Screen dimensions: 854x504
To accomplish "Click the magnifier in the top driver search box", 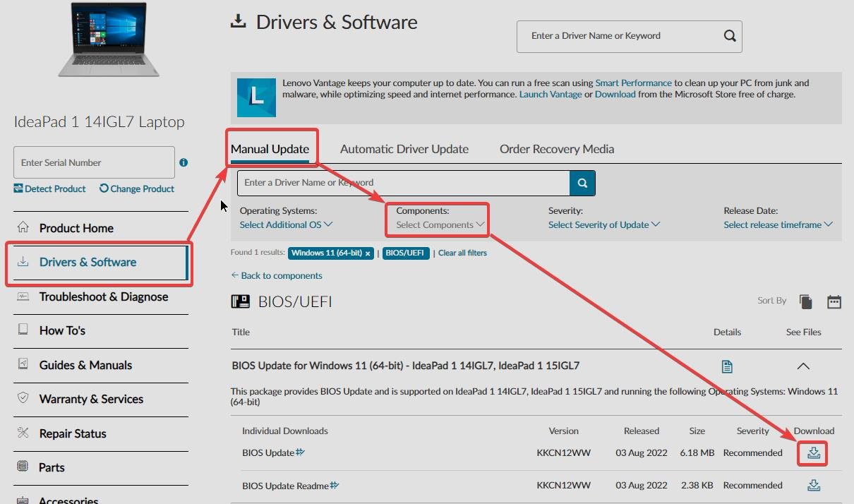I will pyautogui.click(x=730, y=36).
